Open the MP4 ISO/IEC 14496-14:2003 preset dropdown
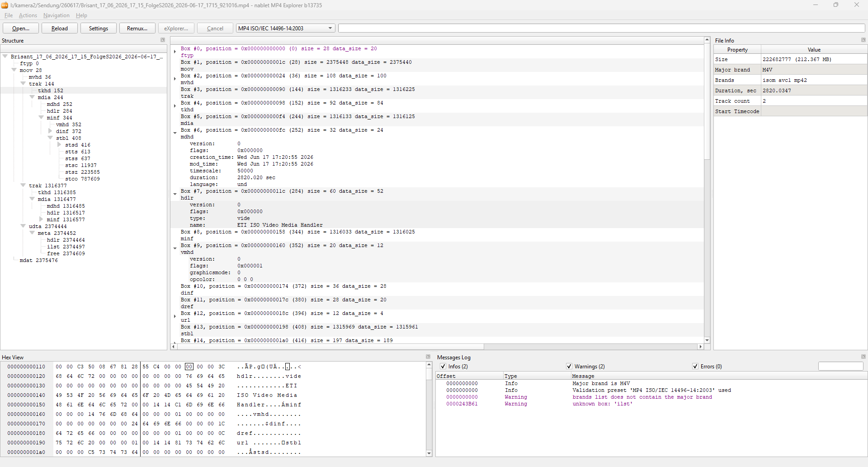The image size is (868, 467). coord(286,28)
